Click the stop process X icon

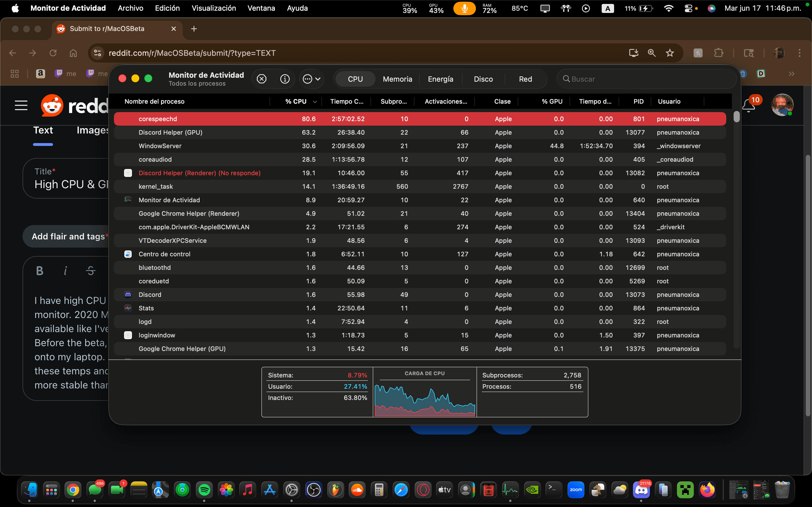tap(261, 79)
